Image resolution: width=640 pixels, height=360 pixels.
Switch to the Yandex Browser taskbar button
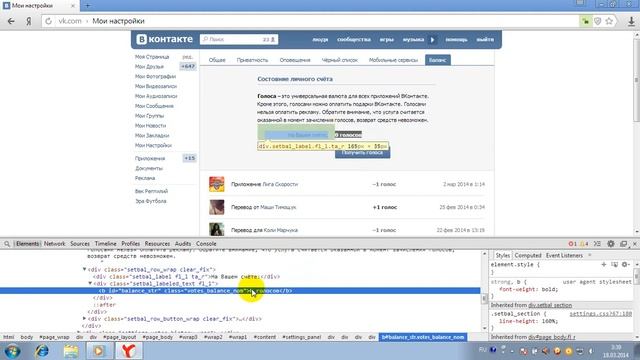(x=129, y=351)
